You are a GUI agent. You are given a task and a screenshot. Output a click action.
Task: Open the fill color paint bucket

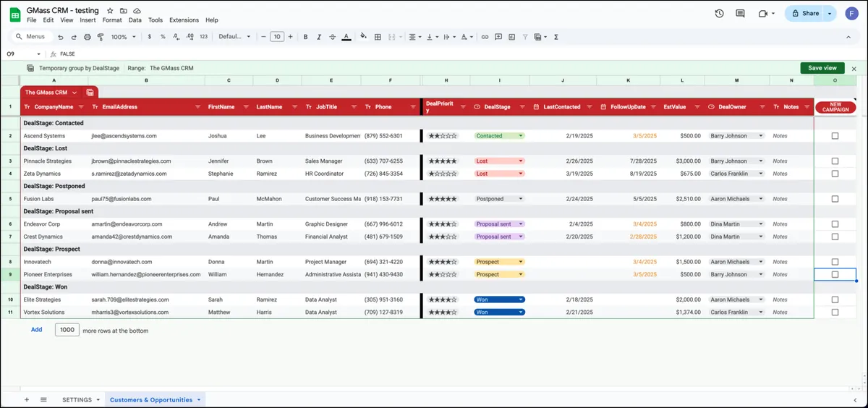pyautogui.click(x=363, y=37)
